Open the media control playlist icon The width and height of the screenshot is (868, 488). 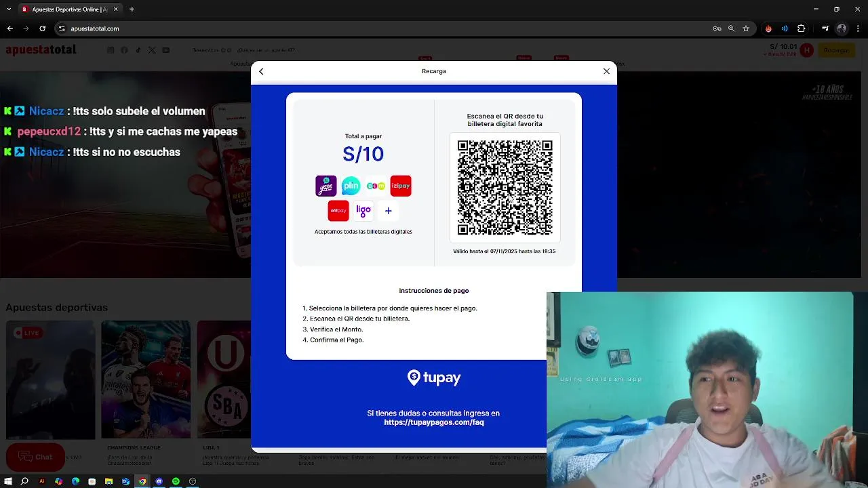click(825, 28)
